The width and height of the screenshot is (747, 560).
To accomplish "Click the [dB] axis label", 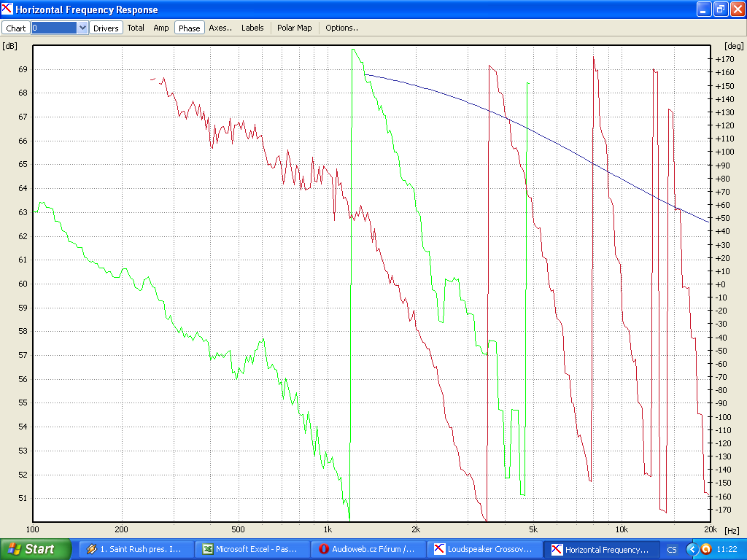I will 9,46.
